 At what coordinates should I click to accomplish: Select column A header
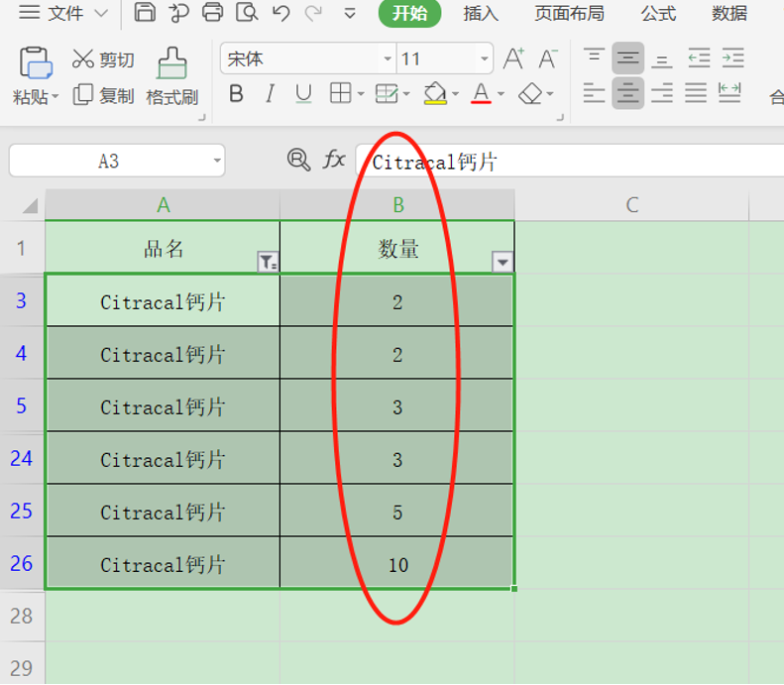[163, 205]
